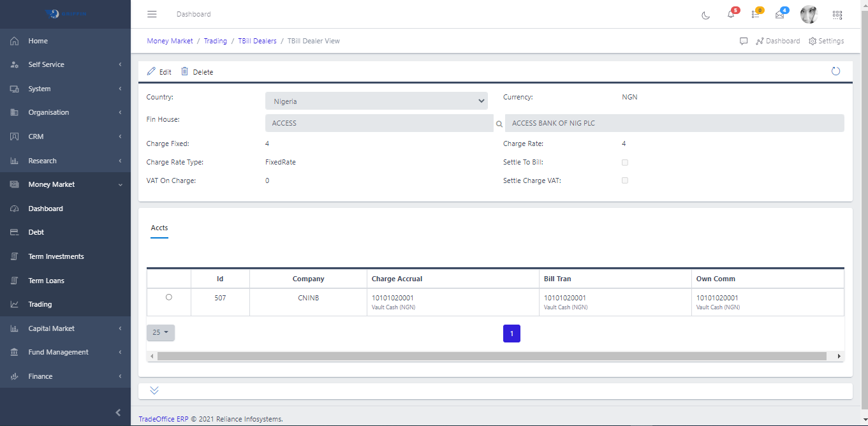Open the 25 page size dropdown
The image size is (868, 426).
[x=160, y=332]
